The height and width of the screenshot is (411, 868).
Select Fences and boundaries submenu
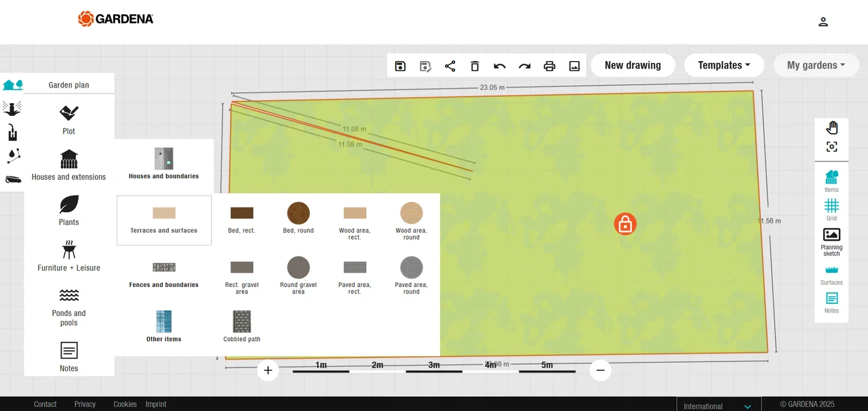164,274
